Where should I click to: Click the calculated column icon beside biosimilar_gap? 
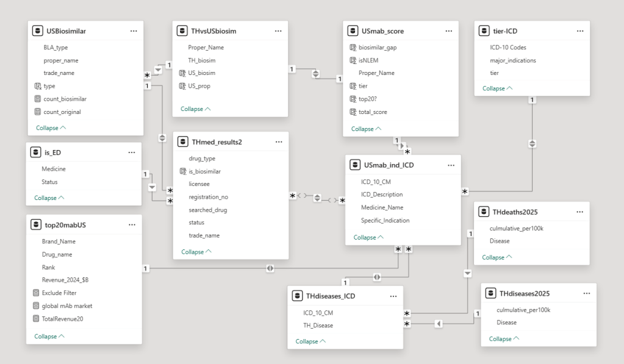(x=352, y=48)
